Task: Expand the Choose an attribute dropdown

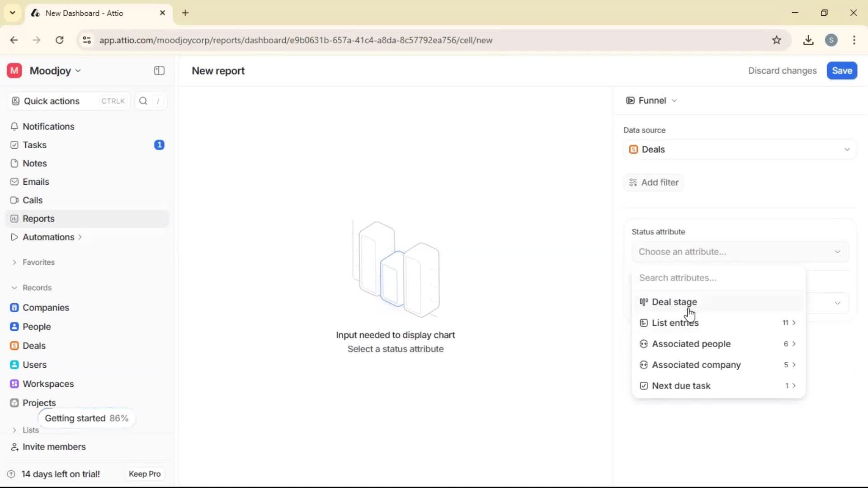Action: (740, 252)
